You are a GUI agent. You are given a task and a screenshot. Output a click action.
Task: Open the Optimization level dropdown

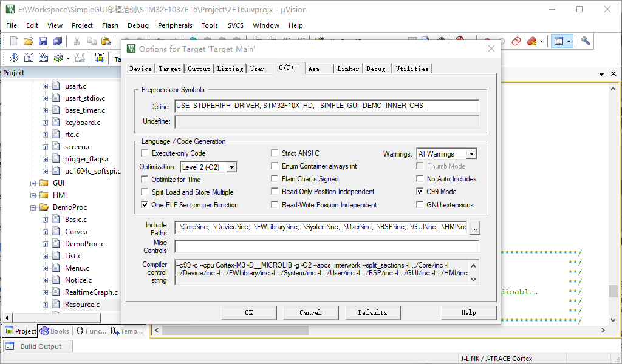click(x=232, y=167)
